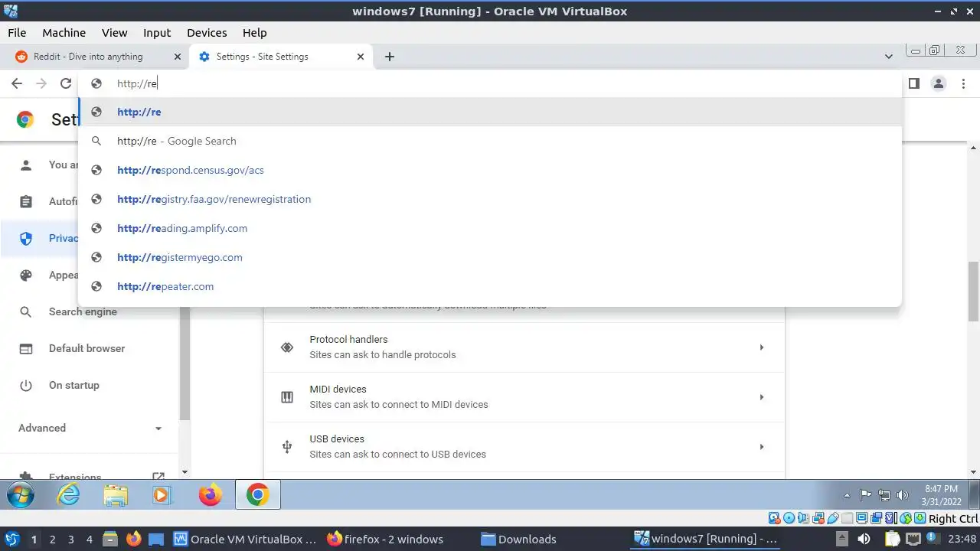The image size is (980, 551).
Task: Expand Protocol handlers with its arrow
Action: coord(761,347)
